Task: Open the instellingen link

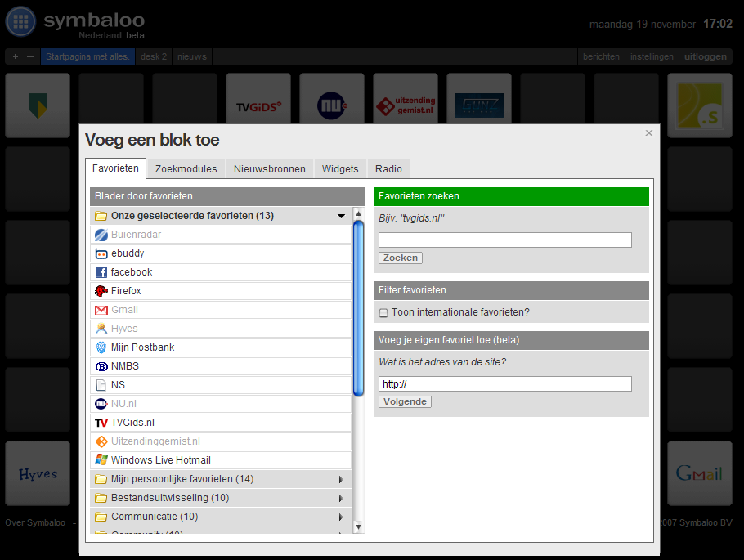Action: click(x=652, y=56)
